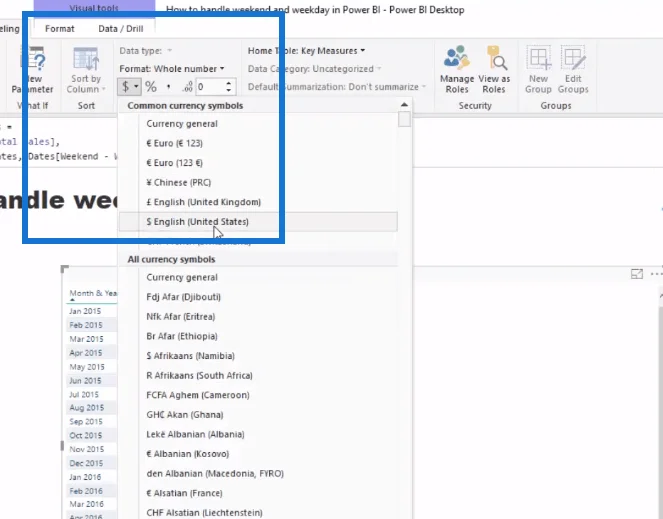Image resolution: width=663 pixels, height=519 pixels.
Task: Expand the Format: Whole number dropdown
Action: point(172,69)
